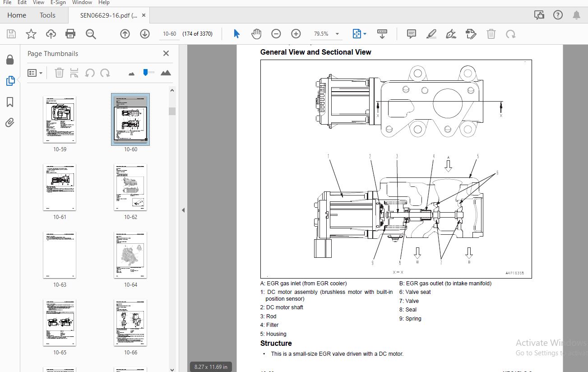Open the Edit menu
Image resolution: width=588 pixels, height=372 pixels.
coord(22,2)
